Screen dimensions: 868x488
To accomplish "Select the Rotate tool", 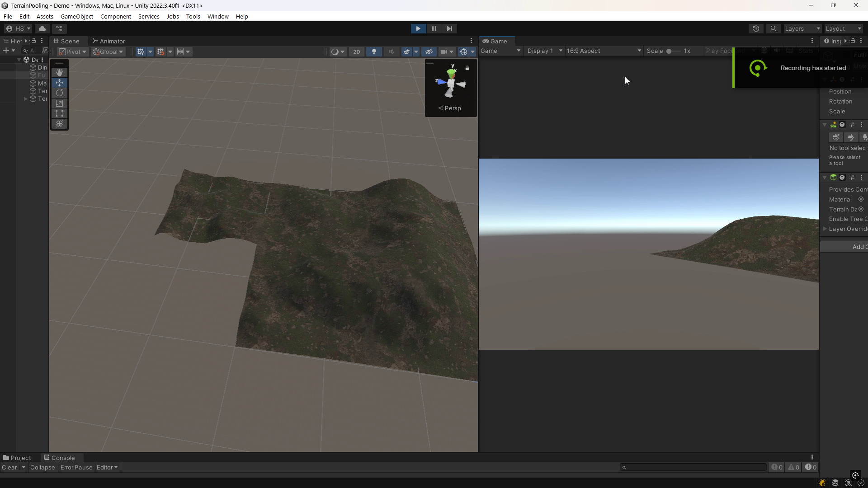I will click(59, 93).
